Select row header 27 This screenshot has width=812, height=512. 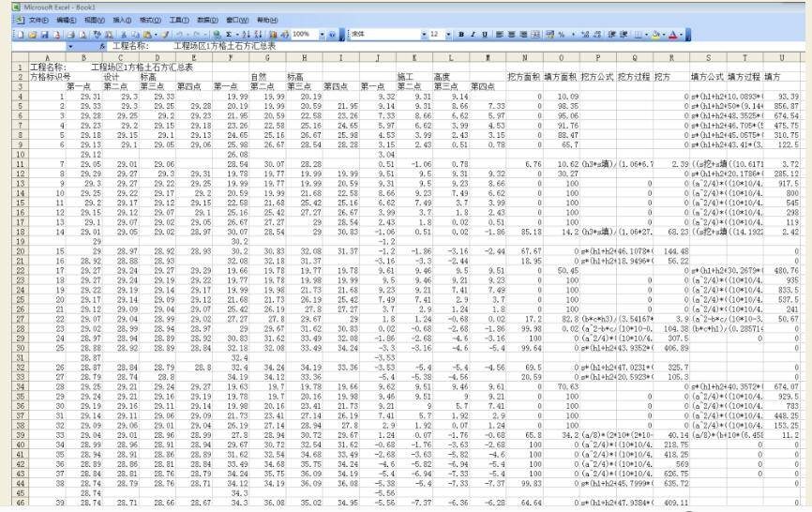click(21, 319)
